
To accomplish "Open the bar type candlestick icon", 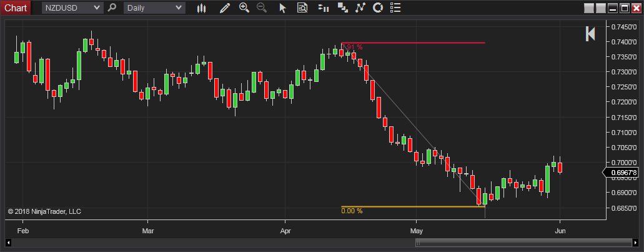I will coord(201,8).
